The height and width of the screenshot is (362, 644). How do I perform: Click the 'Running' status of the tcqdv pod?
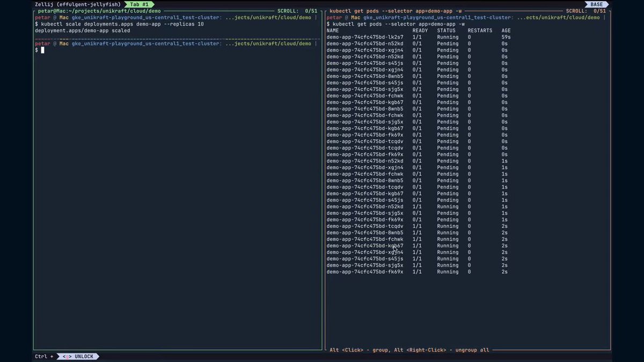coord(448,226)
